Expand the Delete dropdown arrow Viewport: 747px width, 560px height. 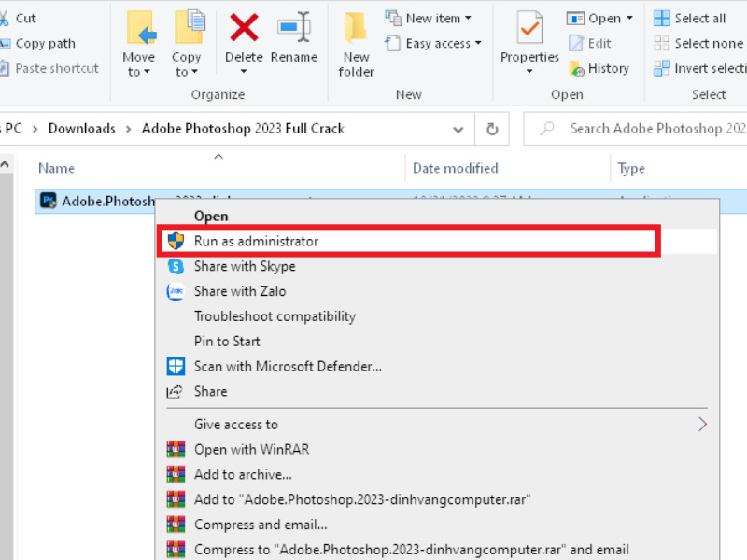click(x=244, y=72)
